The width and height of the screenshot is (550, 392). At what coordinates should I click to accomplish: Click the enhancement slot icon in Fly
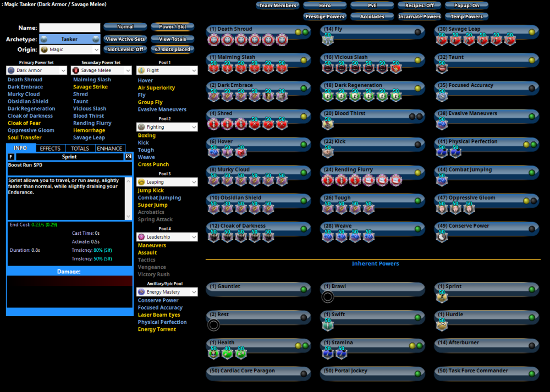point(328,40)
